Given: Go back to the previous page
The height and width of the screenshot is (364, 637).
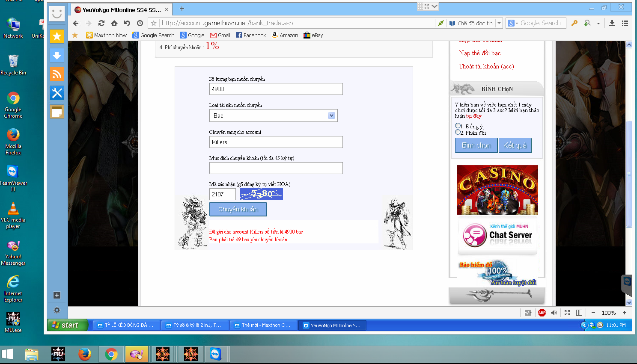Looking at the screenshot, I should 76,23.
